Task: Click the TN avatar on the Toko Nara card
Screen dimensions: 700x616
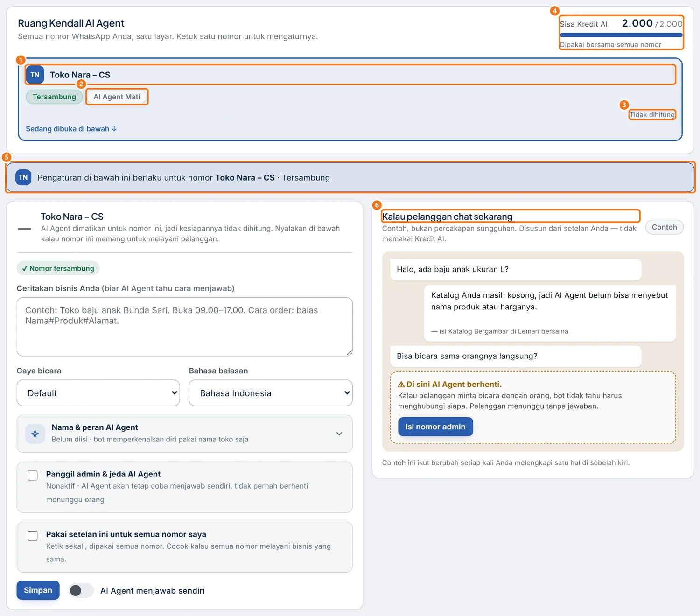Action: [x=35, y=75]
